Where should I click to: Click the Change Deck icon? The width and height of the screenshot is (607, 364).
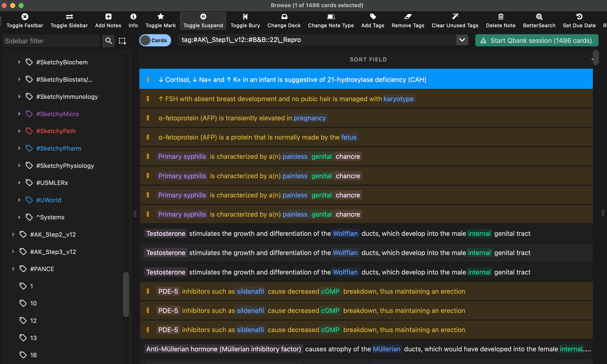point(284,17)
